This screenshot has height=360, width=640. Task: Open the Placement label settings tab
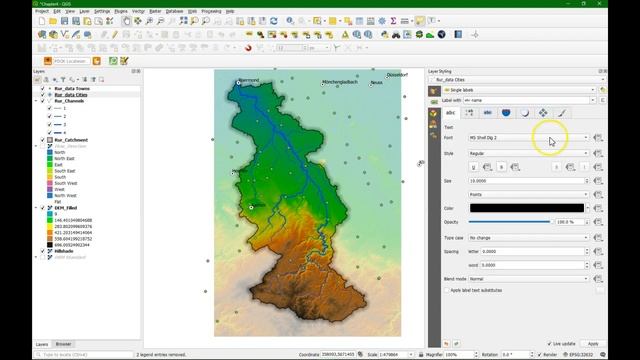(x=543, y=113)
